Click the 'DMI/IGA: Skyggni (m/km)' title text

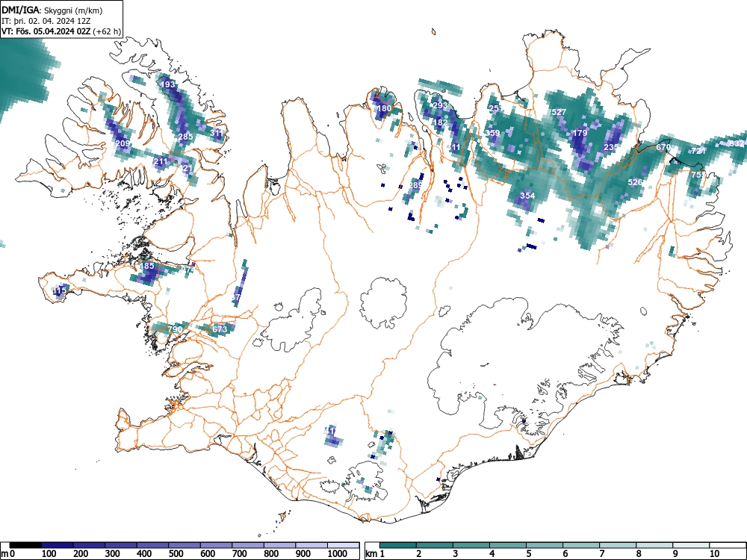coord(52,10)
